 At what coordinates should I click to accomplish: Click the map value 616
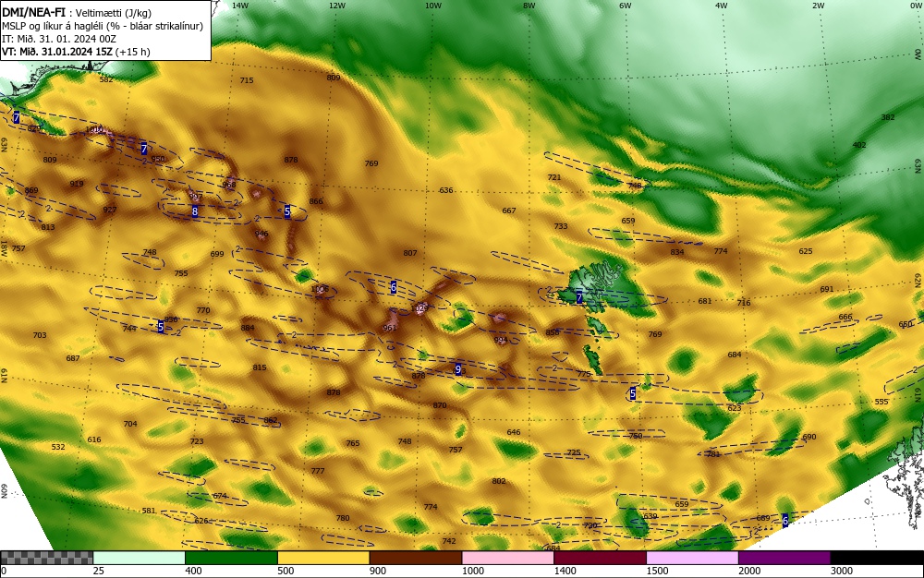[x=93, y=440]
